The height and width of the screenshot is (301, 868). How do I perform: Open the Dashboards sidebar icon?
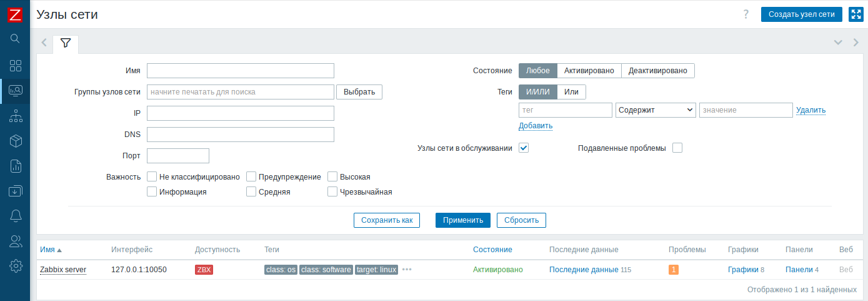point(16,66)
